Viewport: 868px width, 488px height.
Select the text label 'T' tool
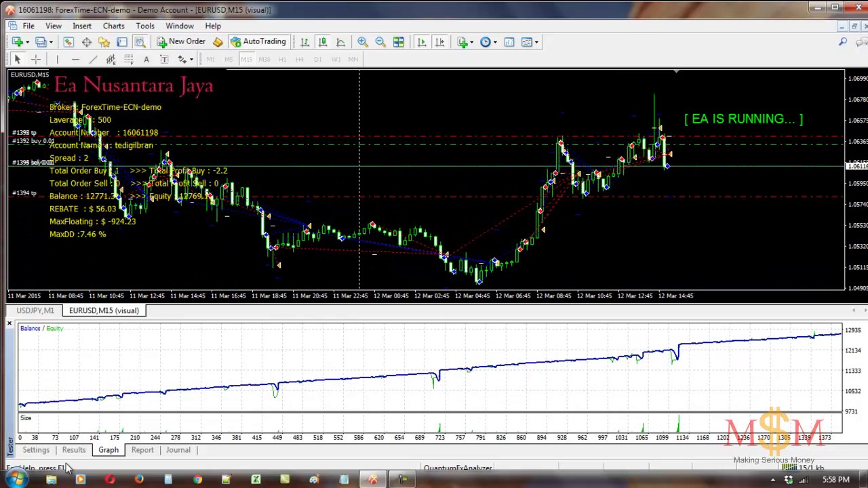point(164,60)
